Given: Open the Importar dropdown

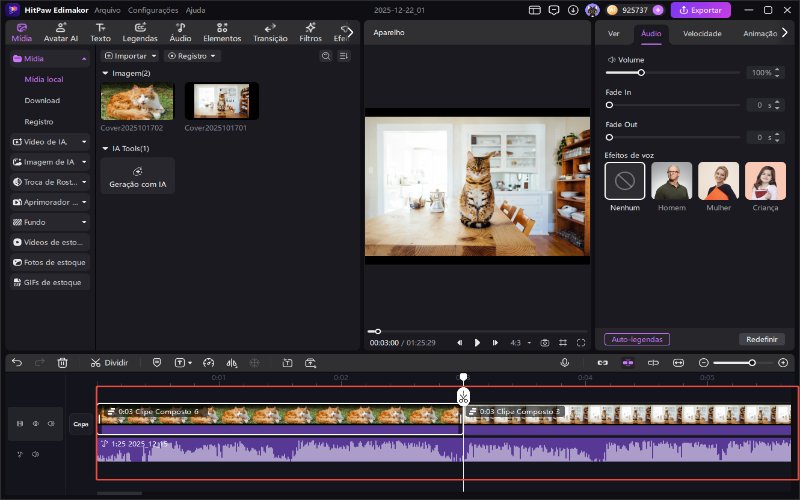Looking at the screenshot, I should [130, 56].
